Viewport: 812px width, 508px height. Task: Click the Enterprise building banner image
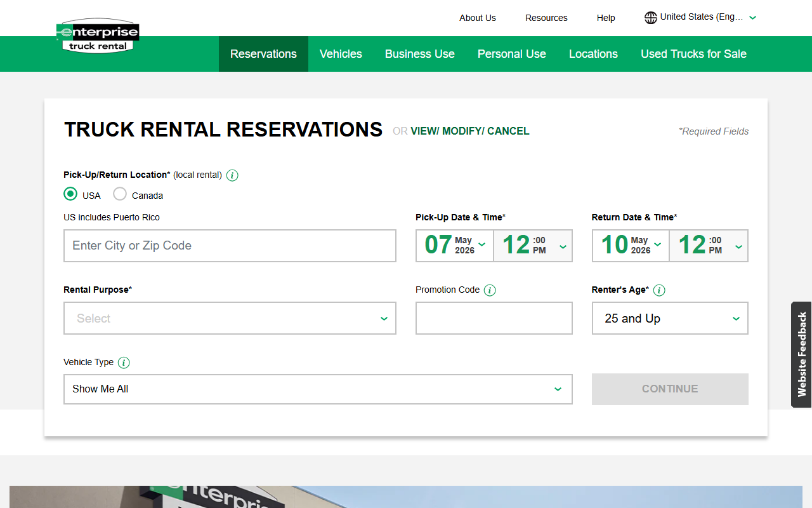point(406,497)
